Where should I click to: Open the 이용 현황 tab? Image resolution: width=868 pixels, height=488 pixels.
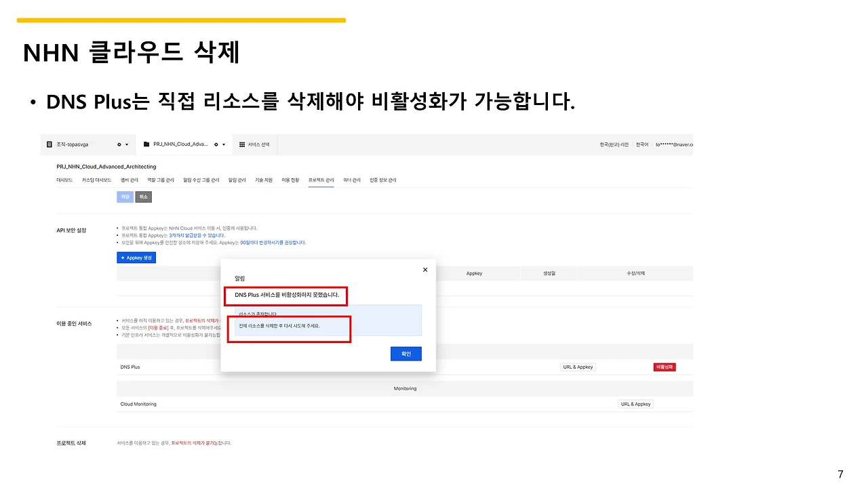pos(290,180)
